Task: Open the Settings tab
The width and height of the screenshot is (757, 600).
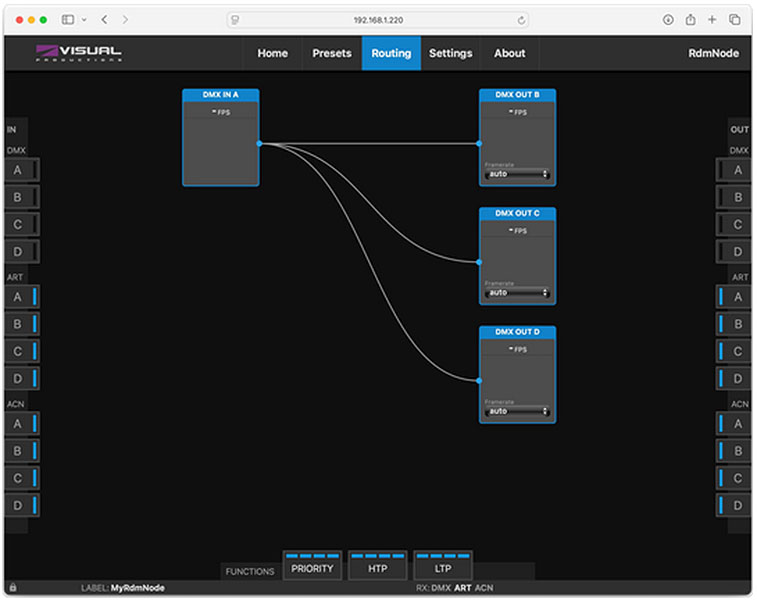Action: point(450,53)
